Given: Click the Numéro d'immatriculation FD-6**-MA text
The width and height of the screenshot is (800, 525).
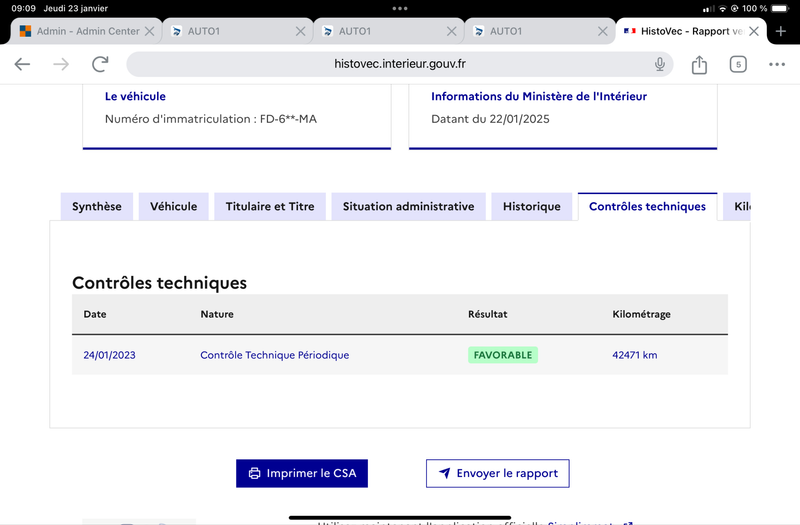Looking at the screenshot, I should 211,119.
